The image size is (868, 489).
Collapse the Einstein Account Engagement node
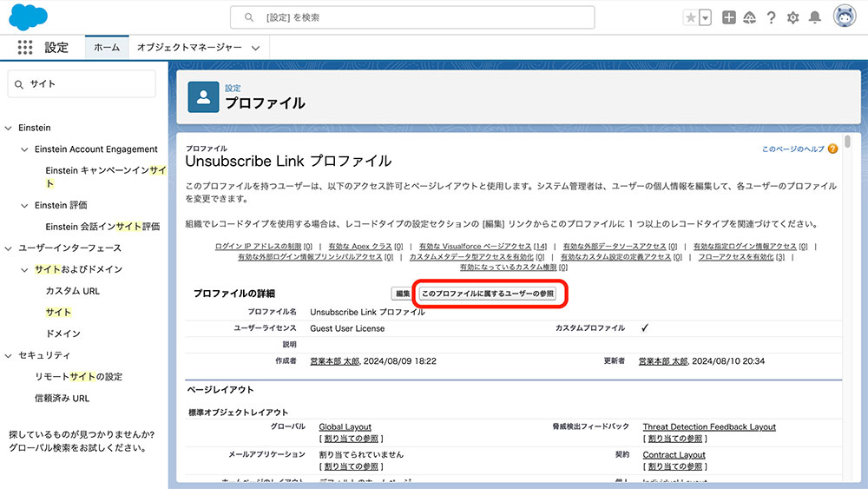[x=24, y=149]
